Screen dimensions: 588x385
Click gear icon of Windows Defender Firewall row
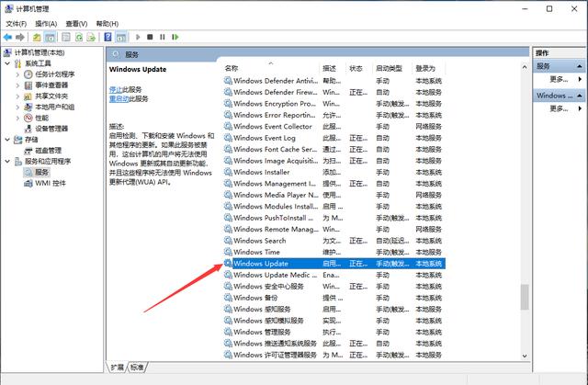[x=228, y=92]
